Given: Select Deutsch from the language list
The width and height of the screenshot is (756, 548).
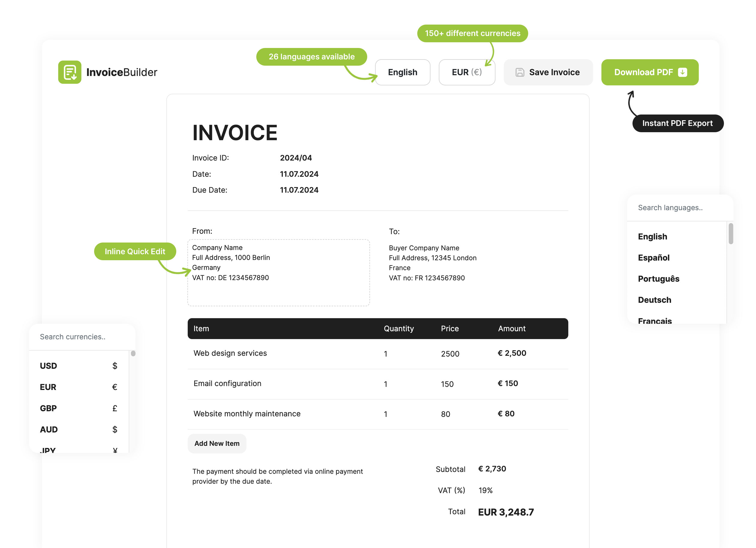Looking at the screenshot, I should (654, 300).
